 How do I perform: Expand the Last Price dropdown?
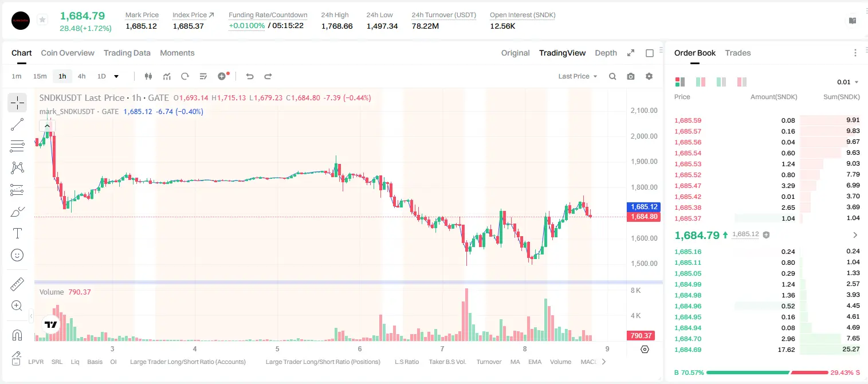click(x=578, y=76)
